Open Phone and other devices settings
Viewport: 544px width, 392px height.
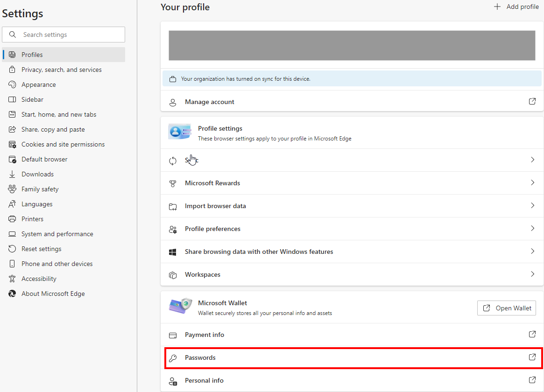[x=64, y=264]
